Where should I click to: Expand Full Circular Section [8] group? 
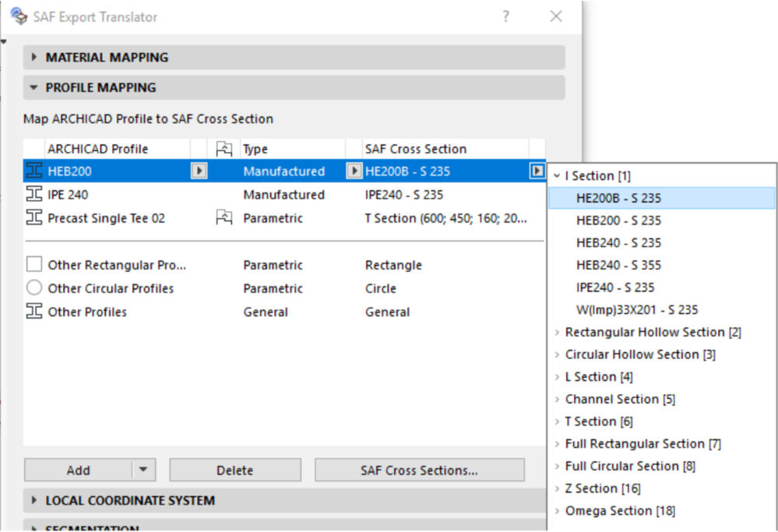(557, 466)
